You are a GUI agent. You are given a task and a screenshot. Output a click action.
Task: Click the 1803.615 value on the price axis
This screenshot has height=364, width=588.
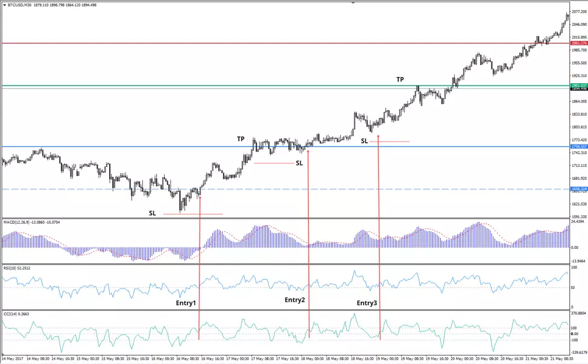[580, 127]
